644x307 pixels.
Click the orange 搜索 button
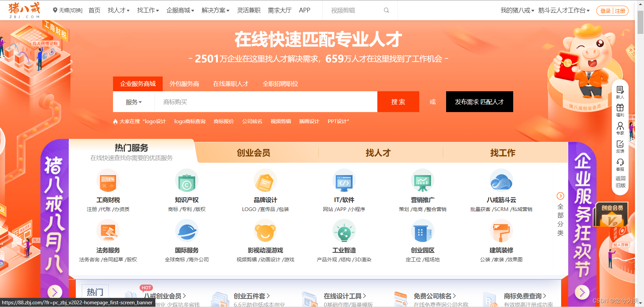point(398,102)
